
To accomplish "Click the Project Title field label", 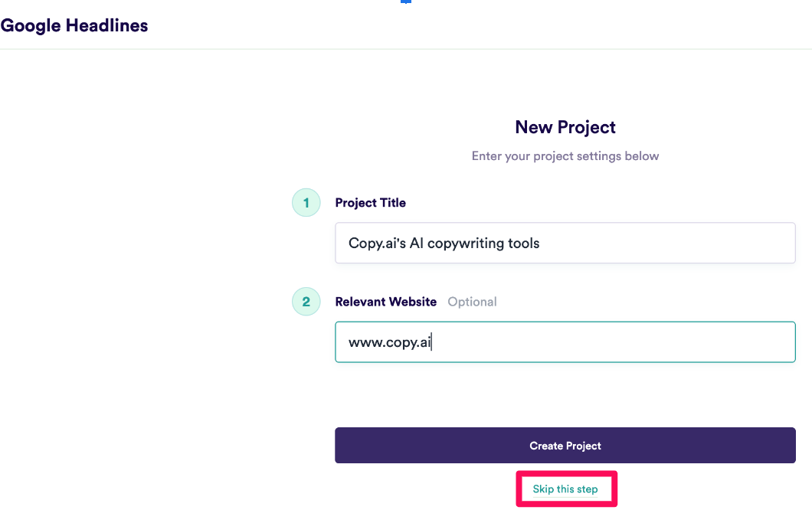I will [371, 203].
